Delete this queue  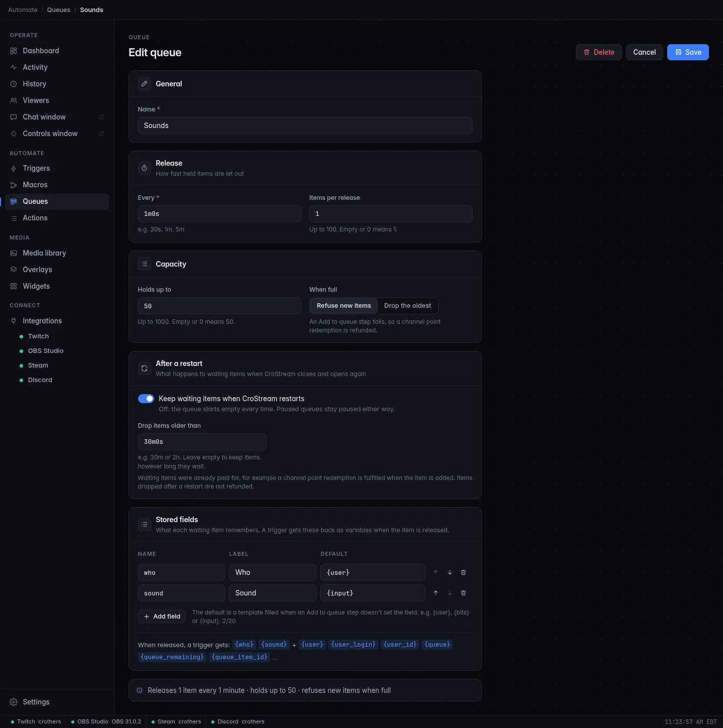click(x=599, y=52)
